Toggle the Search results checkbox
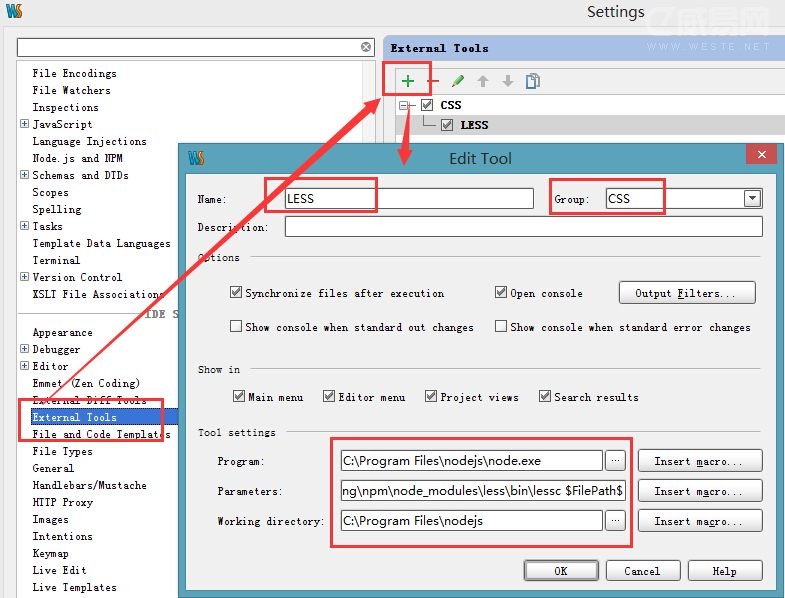 pos(545,396)
